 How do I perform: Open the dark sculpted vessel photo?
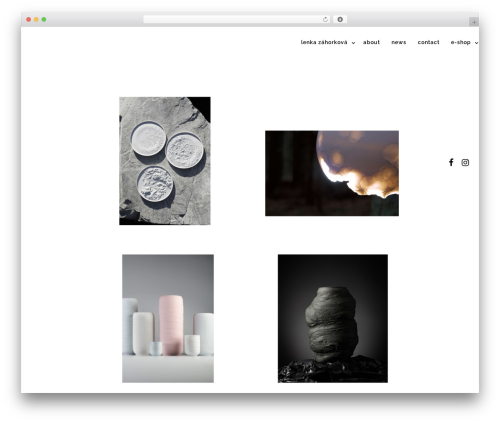tap(333, 318)
